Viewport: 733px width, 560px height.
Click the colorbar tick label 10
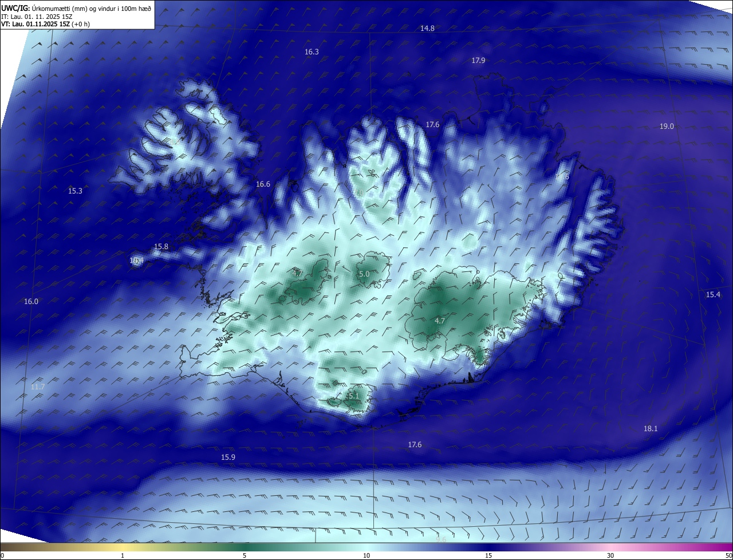point(366,555)
